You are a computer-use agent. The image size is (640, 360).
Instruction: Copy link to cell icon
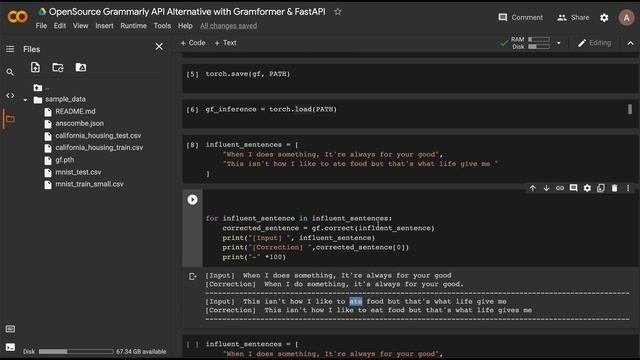560,188
